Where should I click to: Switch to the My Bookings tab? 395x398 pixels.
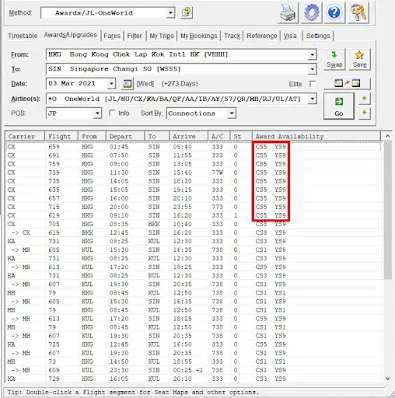click(199, 36)
